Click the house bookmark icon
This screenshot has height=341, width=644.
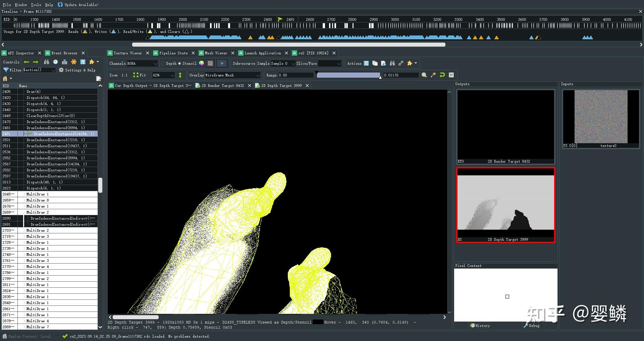point(5,78)
